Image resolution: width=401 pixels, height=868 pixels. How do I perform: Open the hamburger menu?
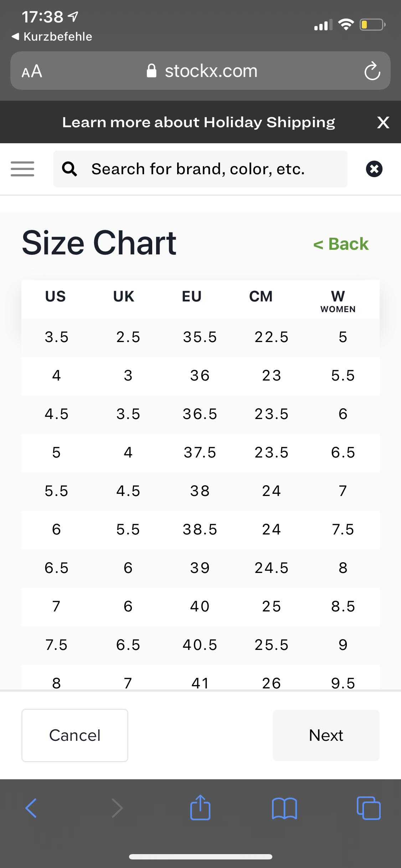22,169
